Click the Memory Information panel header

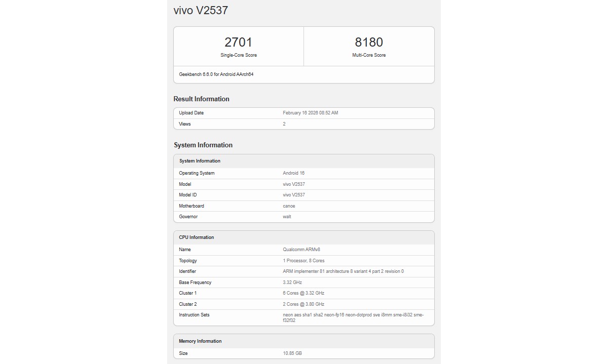click(x=200, y=341)
